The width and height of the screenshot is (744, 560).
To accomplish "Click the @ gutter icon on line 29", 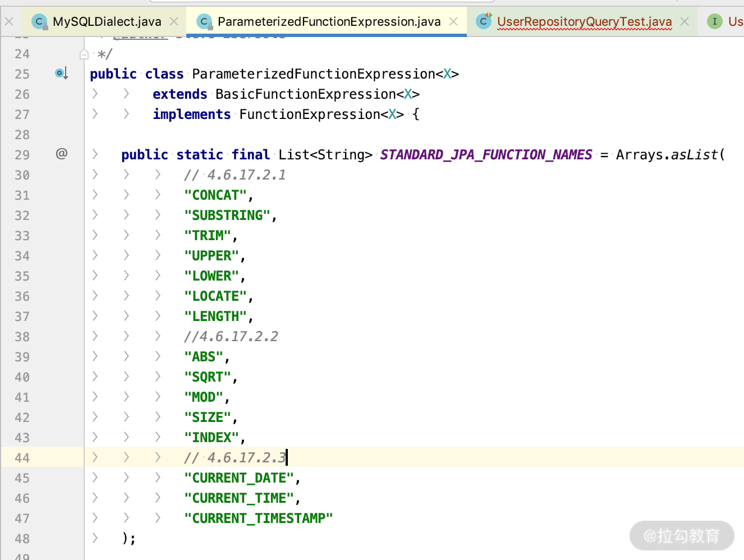I will click(62, 153).
